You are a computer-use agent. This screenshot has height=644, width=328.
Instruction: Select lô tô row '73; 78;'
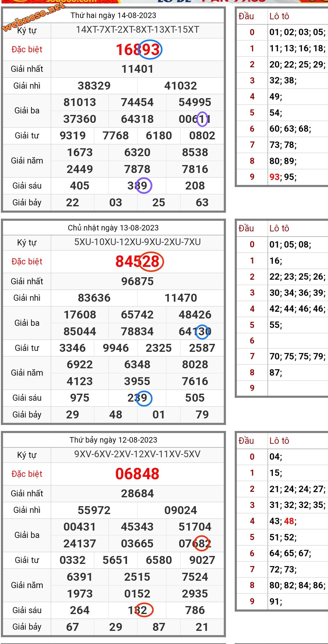click(x=283, y=145)
